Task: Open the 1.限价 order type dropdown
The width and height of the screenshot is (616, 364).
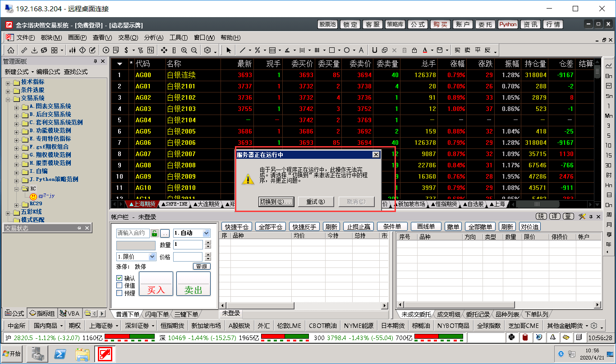Action: point(152,257)
